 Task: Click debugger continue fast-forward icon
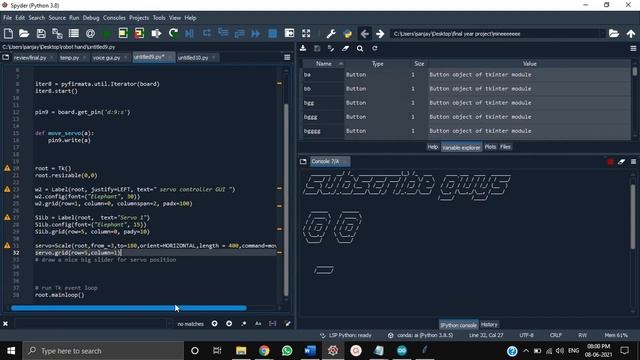click(256, 33)
